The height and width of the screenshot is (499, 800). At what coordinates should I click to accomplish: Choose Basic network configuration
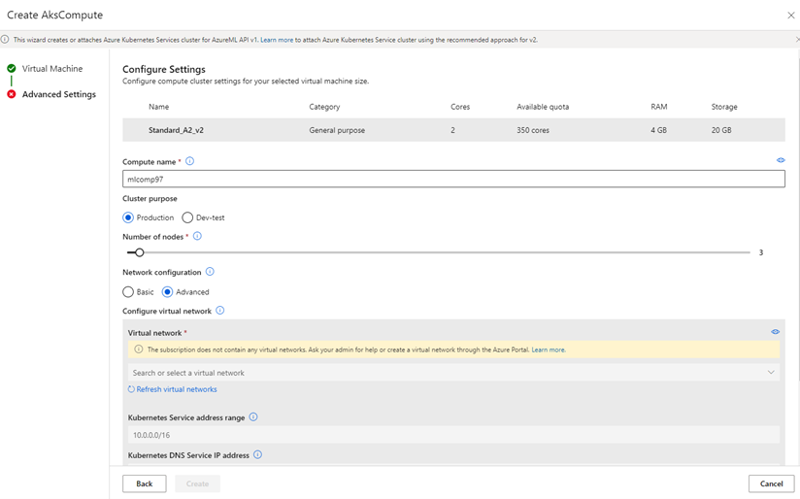[x=128, y=292]
